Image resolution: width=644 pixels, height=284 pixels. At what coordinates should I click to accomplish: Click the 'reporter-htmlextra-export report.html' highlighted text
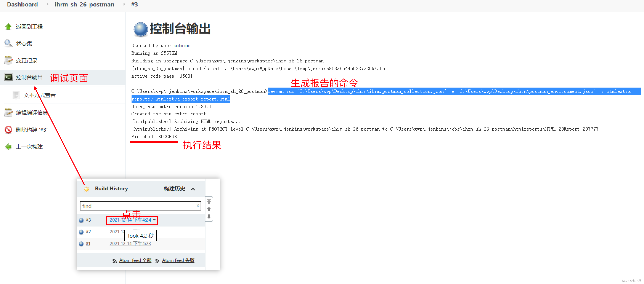coord(181,99)
